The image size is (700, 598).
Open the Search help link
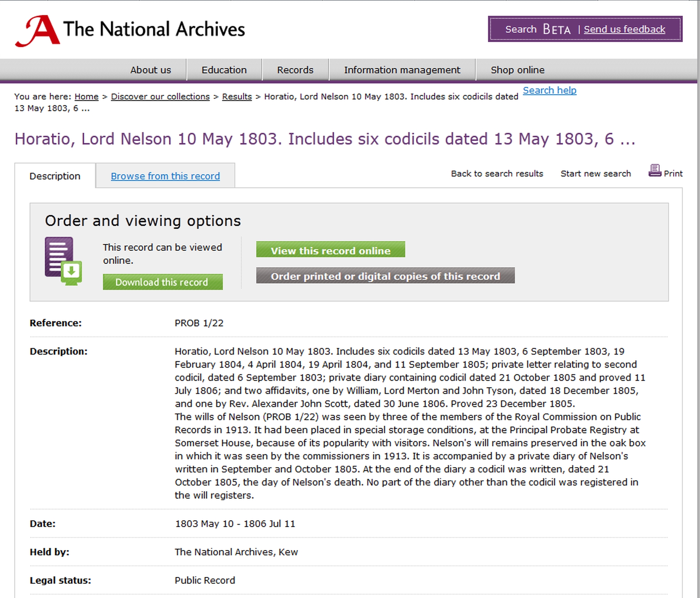[x=549, y=90]
